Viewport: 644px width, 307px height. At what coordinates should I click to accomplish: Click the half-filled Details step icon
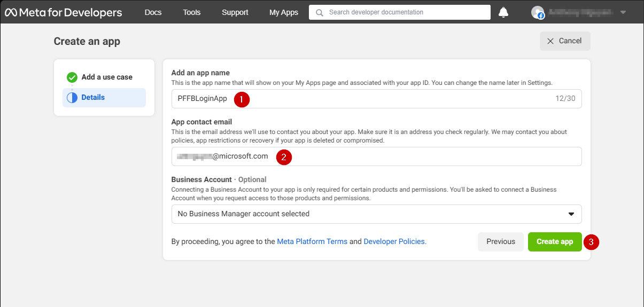point(72,98)
